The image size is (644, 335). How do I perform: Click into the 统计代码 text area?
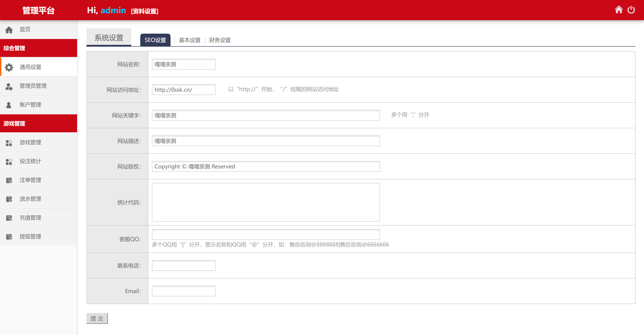(266, 202)
